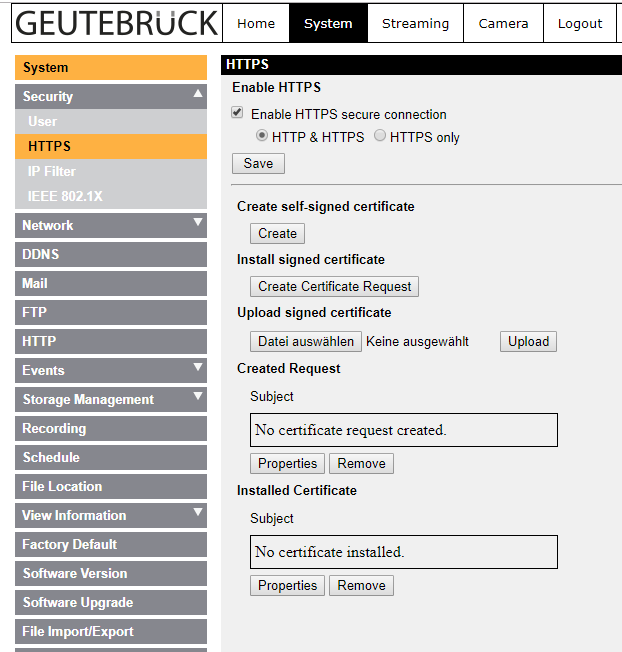This screenshot has width=622, height=652.
Task: Open IP Filter in Security submenu
Action: pos(52,171)
